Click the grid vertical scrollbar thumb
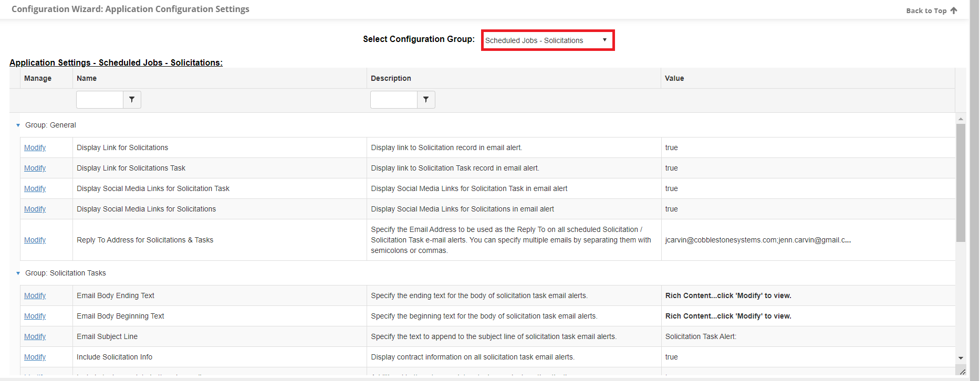This screenshot has height=381, width=980. 961,183
